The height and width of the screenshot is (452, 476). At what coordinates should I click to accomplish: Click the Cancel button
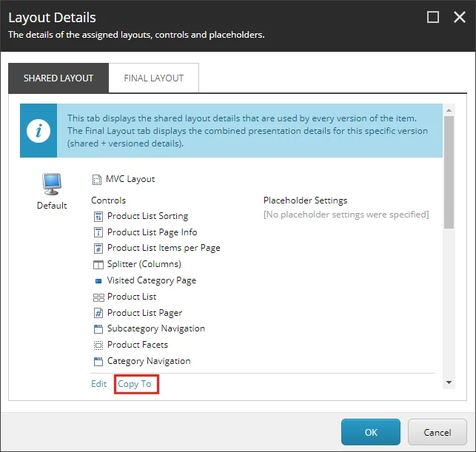(x=438, y=432)
